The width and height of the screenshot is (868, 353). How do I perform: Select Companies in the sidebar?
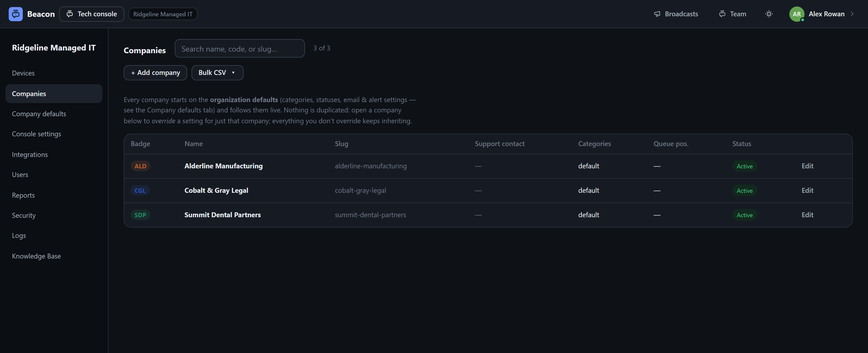click(54, 93)
